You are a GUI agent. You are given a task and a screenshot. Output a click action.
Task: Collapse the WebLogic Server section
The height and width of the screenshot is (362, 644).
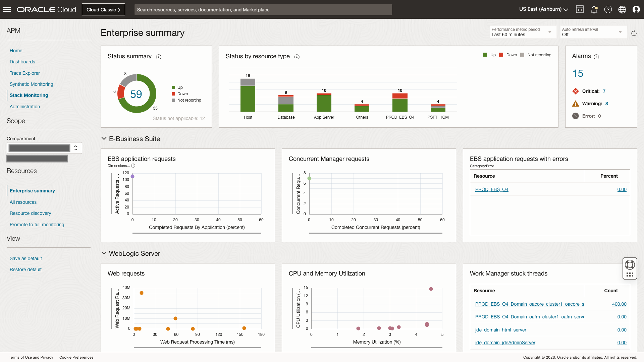click(104, 253)
